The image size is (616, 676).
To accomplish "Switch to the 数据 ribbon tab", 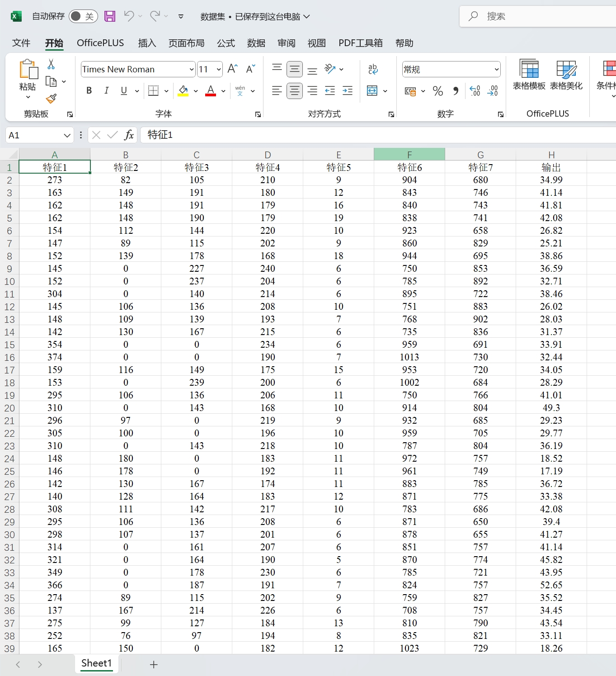I will pos(255,43).
